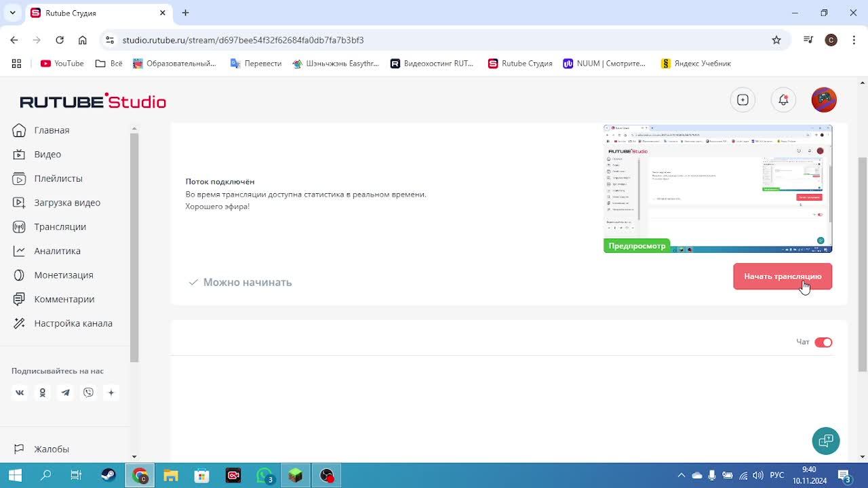Open Жалобы in the sidebar
868x488 pixels.
[x=52, y=449]
